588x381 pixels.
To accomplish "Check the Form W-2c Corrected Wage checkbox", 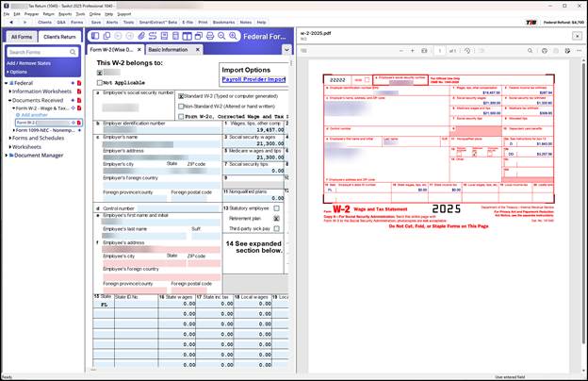I will click(x=181, y=117).
